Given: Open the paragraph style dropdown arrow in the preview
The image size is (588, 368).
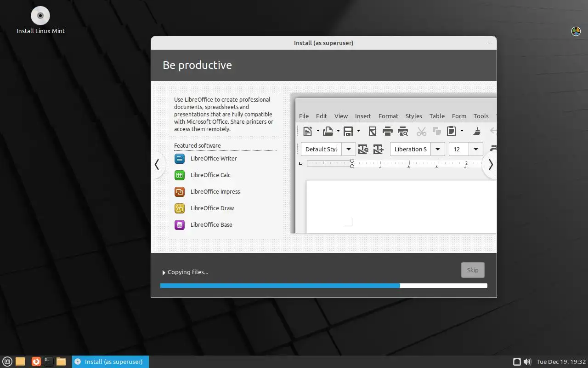Looking at the screenshot, I should tap(349, 149).
